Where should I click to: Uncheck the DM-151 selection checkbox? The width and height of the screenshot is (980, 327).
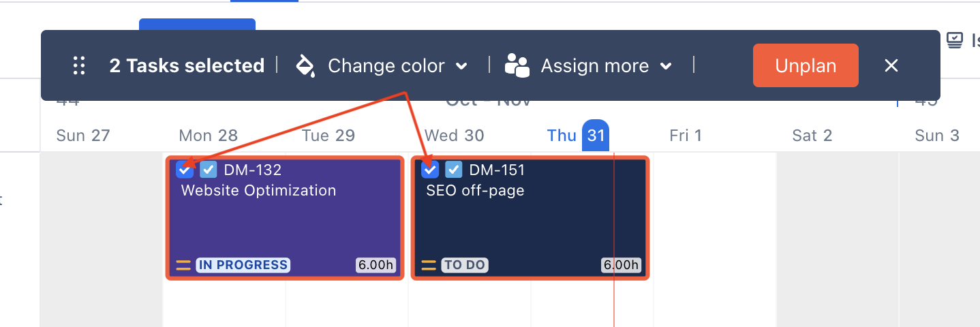pyautogui.click(x=429, y=170)
